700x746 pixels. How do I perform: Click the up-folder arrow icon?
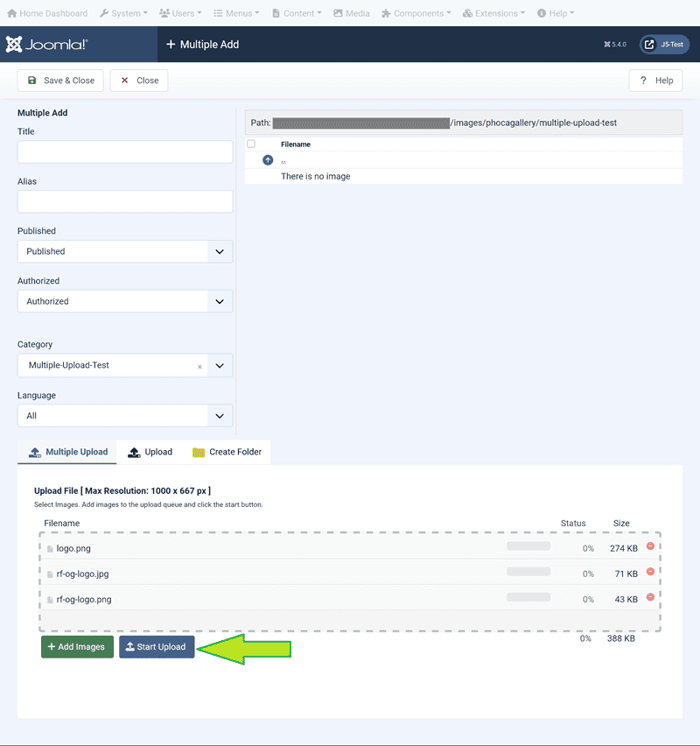coord(268,160)
